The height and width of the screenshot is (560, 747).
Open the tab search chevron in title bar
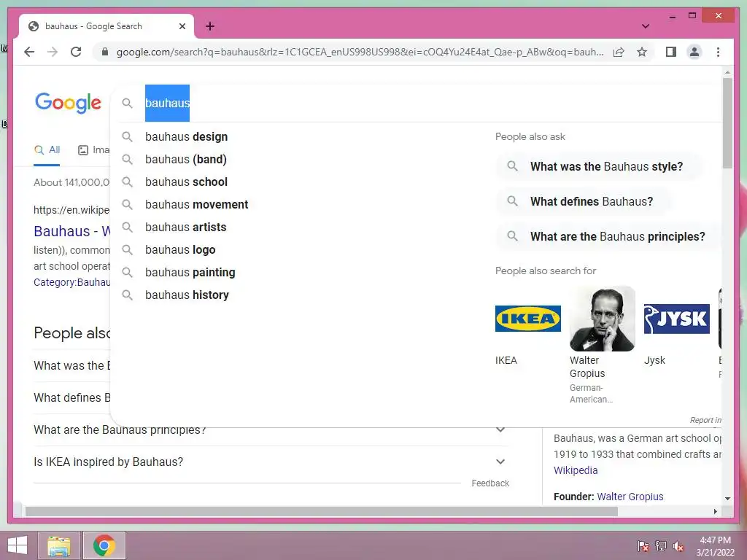(x=645, y=26)
